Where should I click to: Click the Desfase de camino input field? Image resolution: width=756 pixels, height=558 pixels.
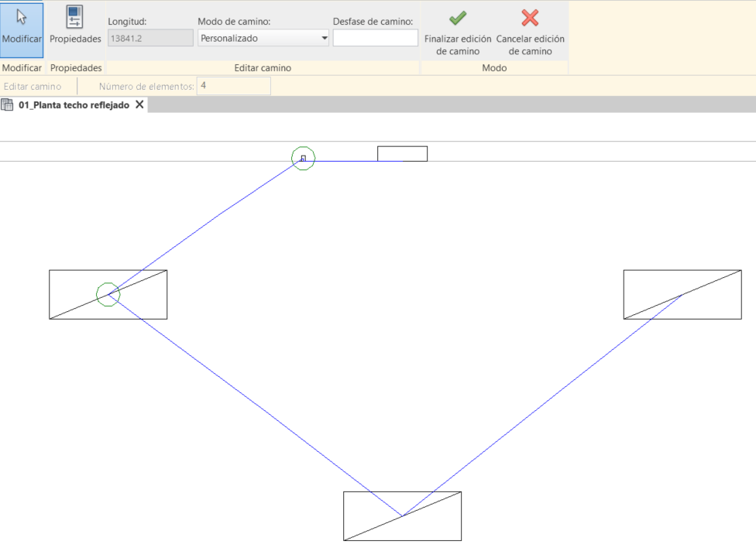tap(375, 38)
